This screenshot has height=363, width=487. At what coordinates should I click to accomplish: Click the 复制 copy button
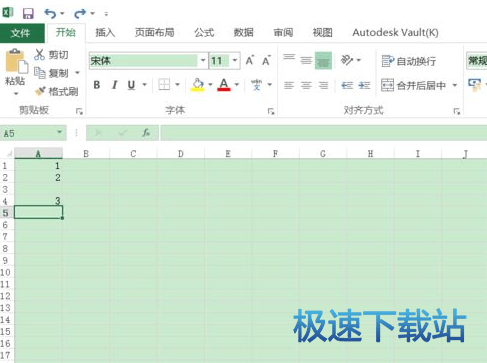tap(52, 73)
